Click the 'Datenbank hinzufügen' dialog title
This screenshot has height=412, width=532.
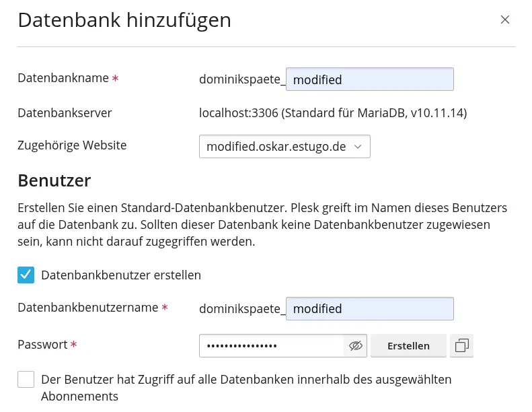point(124,20)
